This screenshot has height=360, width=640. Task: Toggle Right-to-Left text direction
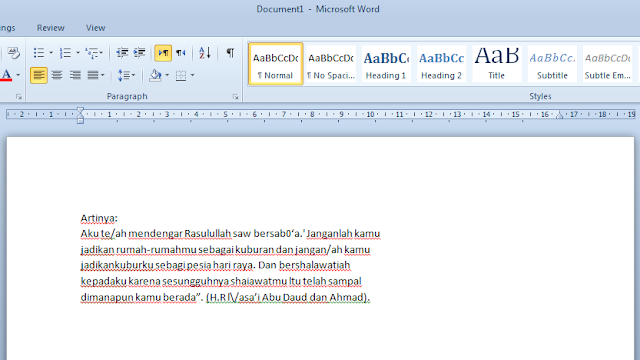click(x=181, y=53)
